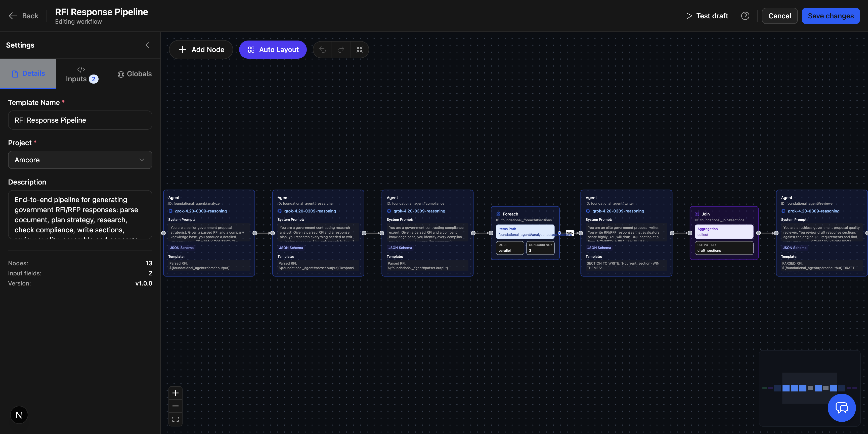Screen dimensions: 868x434
Task: Expand JSON Schema on the writer node
Action: 599,248
